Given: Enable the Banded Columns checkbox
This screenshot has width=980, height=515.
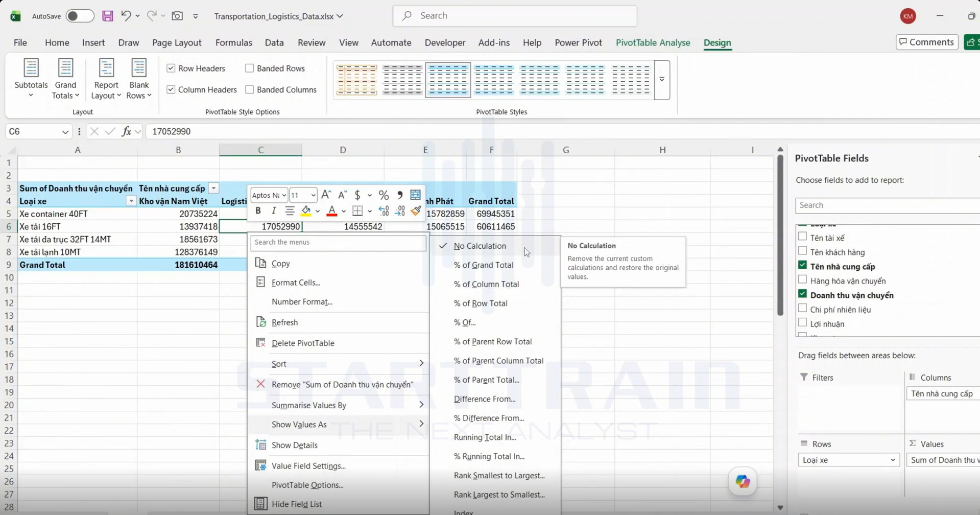Looking at the screenshot, I should [x=249, y=89].
